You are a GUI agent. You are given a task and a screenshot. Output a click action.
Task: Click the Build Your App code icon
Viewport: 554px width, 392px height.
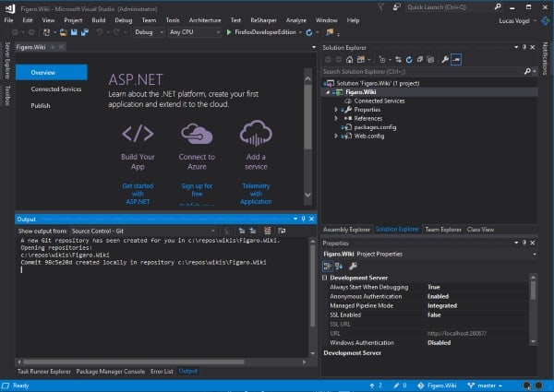click(138, 134)
